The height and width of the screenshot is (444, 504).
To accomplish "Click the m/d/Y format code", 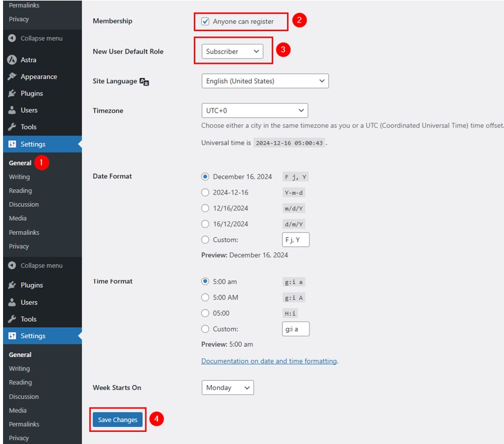I will 294,209.
